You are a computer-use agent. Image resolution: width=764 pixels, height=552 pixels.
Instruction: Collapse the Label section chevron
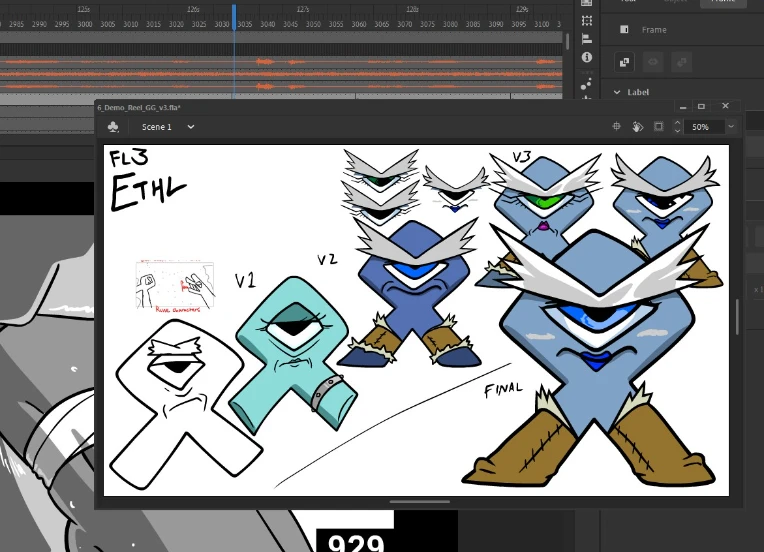[617, 92]
